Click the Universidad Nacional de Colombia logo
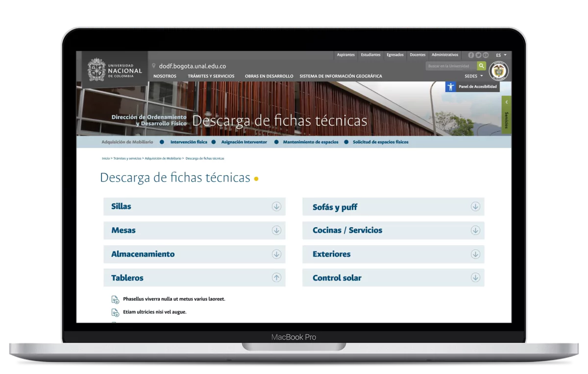The image size is (588, 374). [115, 70]
